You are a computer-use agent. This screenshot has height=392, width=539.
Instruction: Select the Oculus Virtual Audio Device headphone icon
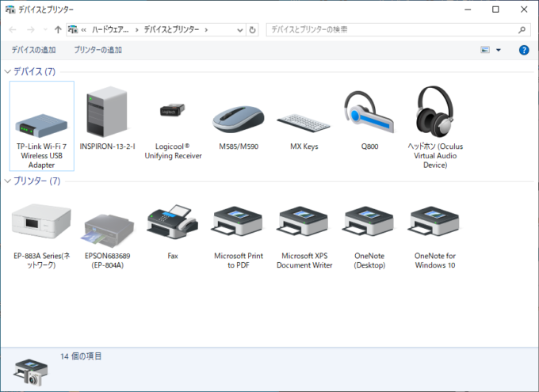click(435, 112)
